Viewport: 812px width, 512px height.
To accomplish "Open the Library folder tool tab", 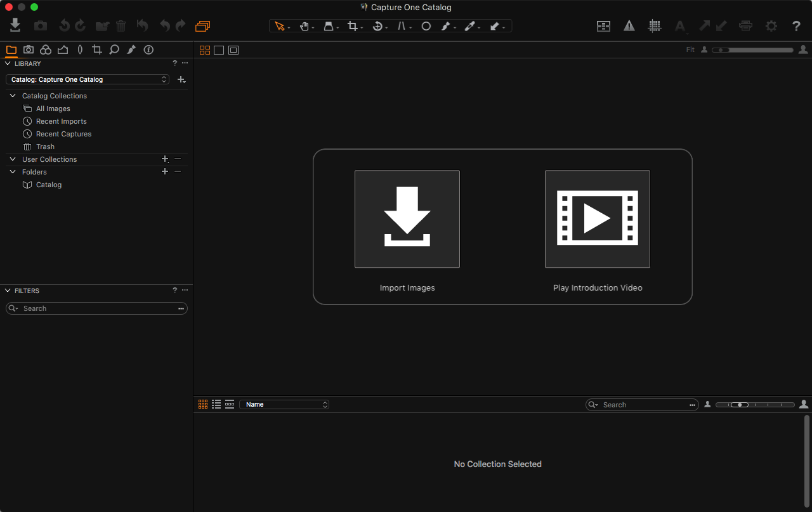I will [11, 49].
